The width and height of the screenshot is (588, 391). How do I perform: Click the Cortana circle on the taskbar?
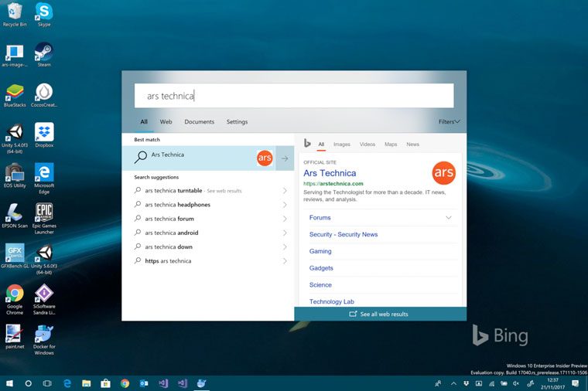tap(28, 383)
